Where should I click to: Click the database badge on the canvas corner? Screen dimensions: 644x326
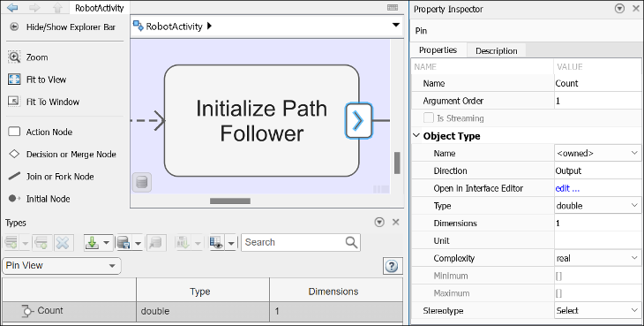142,183
